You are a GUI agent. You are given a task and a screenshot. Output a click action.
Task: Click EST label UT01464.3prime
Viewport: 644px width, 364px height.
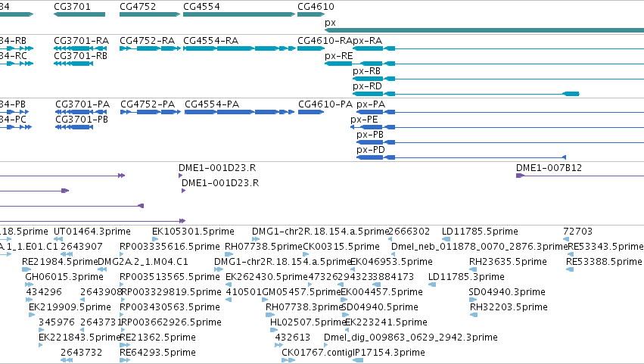tap(92, 232)
